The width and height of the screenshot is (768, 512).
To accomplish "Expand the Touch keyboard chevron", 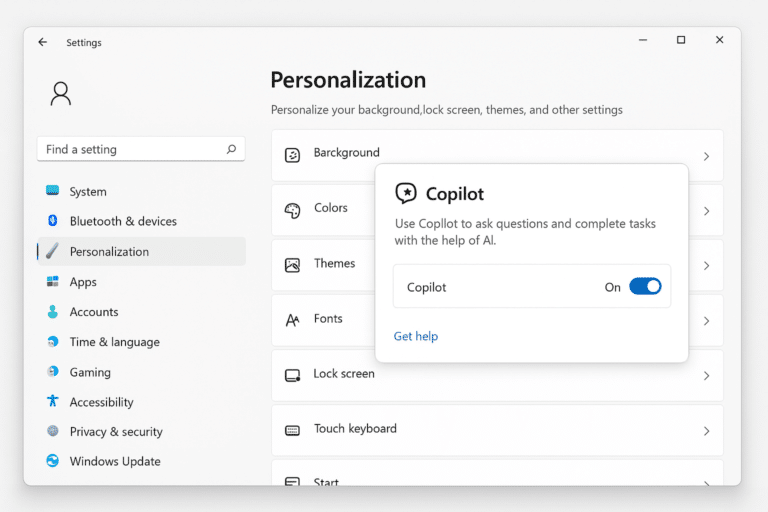I will (706, 431).
